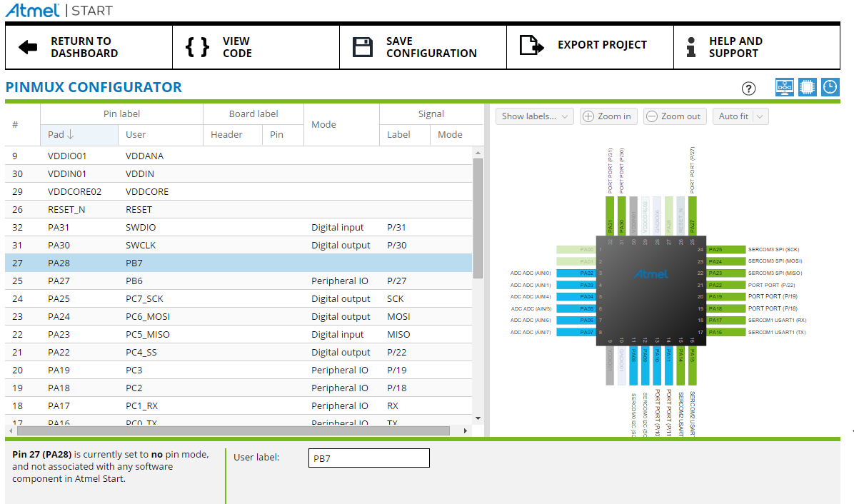The width and height of the screenshot is (854, 504).
Task: Click pin PA07 on chip diagram
Action: tap(576, 332)
